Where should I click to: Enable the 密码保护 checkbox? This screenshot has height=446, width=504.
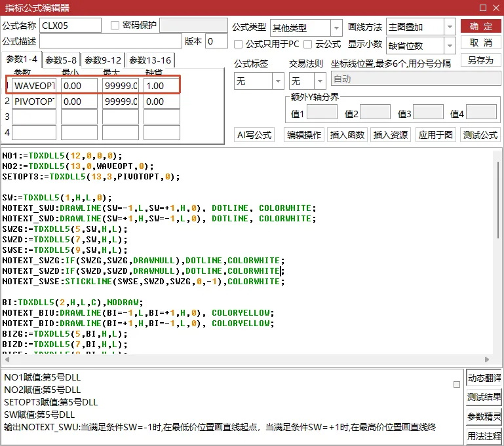click(x=115, y=25)
